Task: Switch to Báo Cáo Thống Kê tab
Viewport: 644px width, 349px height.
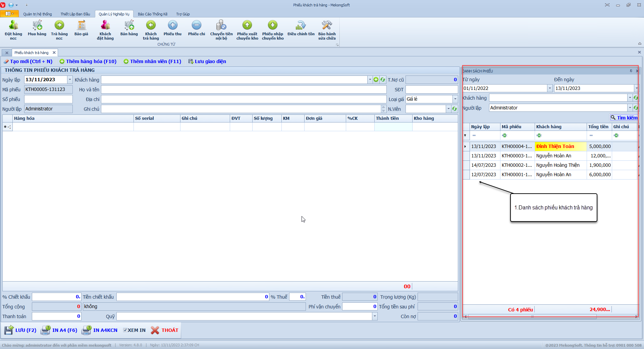Action: (153, 14)
